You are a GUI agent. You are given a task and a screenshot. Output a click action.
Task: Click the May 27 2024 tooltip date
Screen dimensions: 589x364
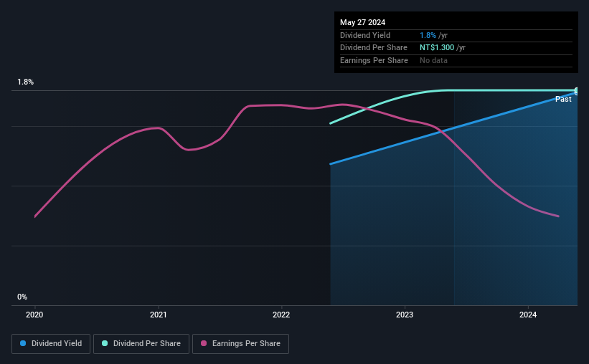362,22
